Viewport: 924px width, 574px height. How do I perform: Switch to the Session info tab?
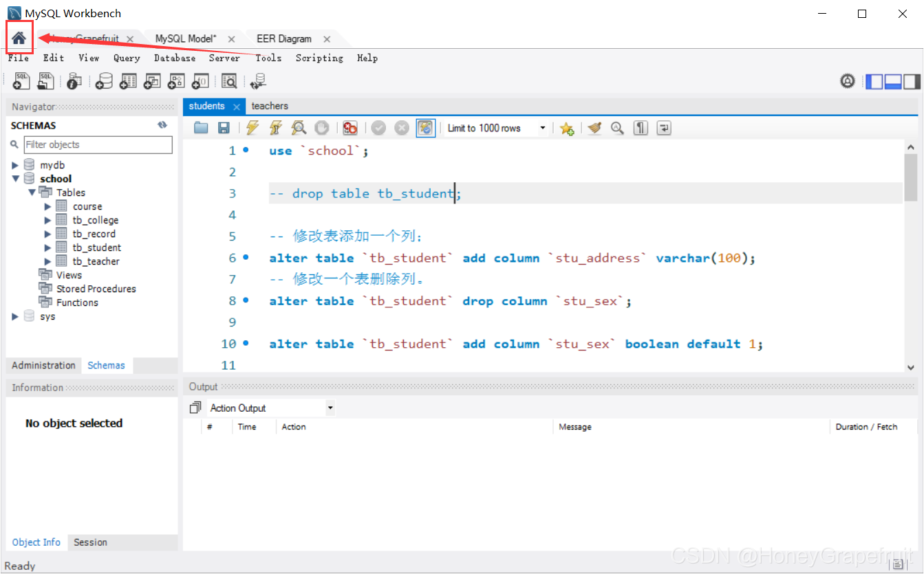91,542
